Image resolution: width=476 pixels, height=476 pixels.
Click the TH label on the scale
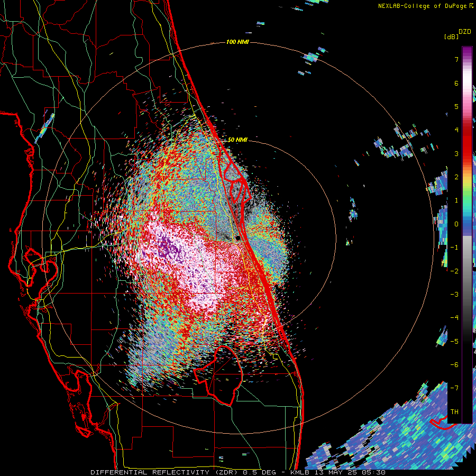pyautogui.click(x=454, y=412)
